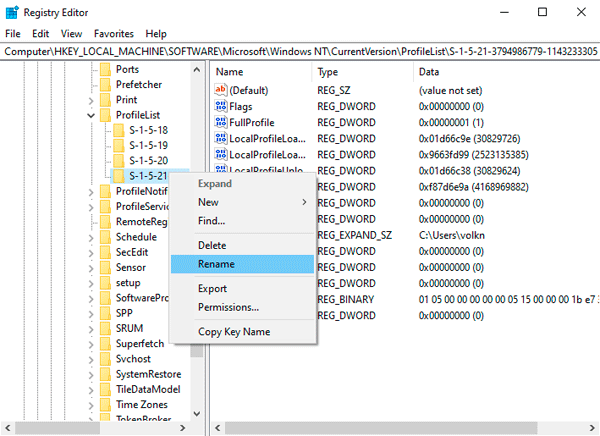Expand the setup tree node
Viewport: 600px width, 436px height.
point(91,284)
